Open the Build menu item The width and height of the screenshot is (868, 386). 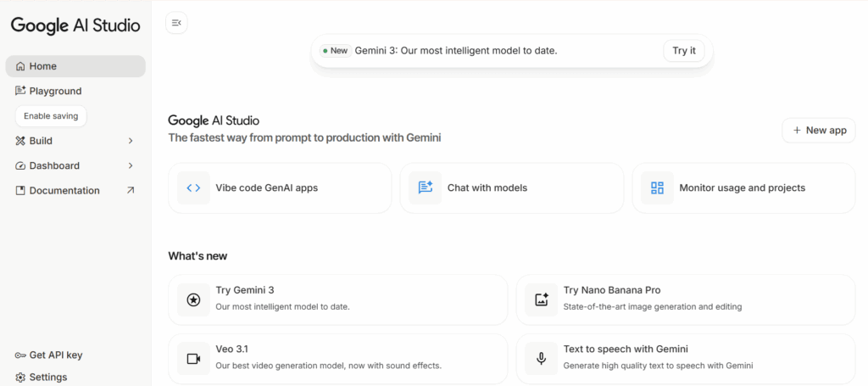(x=75, y=141)
